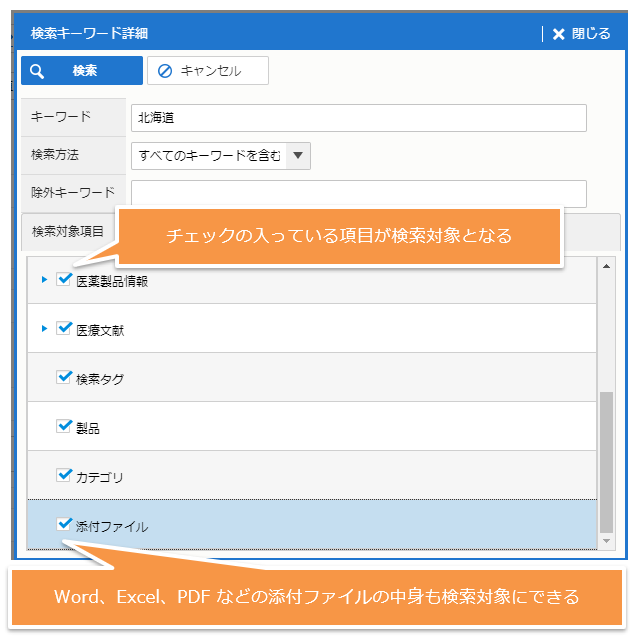Select the 検索対象項目 tab

click(x=68, y=231)
